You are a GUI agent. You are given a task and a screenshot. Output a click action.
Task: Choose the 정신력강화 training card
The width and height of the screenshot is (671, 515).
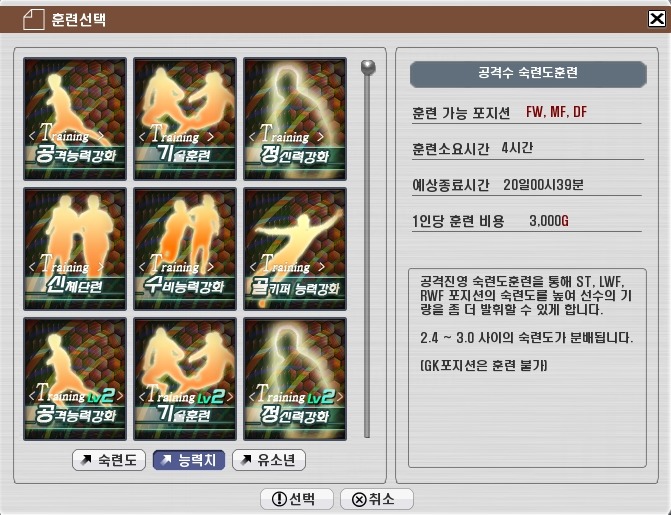point(295,119)
